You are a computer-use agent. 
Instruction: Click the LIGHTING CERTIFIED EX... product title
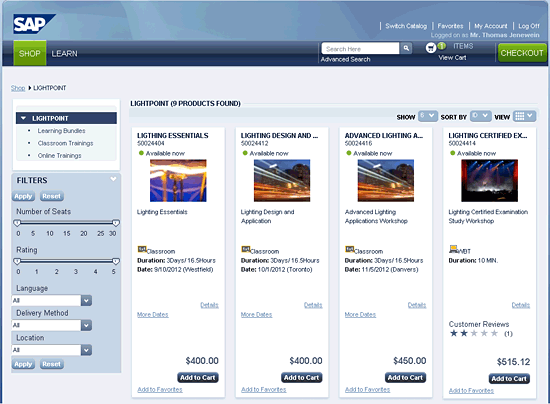(x=488, y=135)
